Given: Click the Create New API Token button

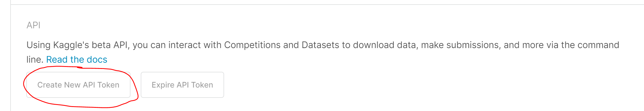Looking at the screenshot, I should click(x=78, y=85).
